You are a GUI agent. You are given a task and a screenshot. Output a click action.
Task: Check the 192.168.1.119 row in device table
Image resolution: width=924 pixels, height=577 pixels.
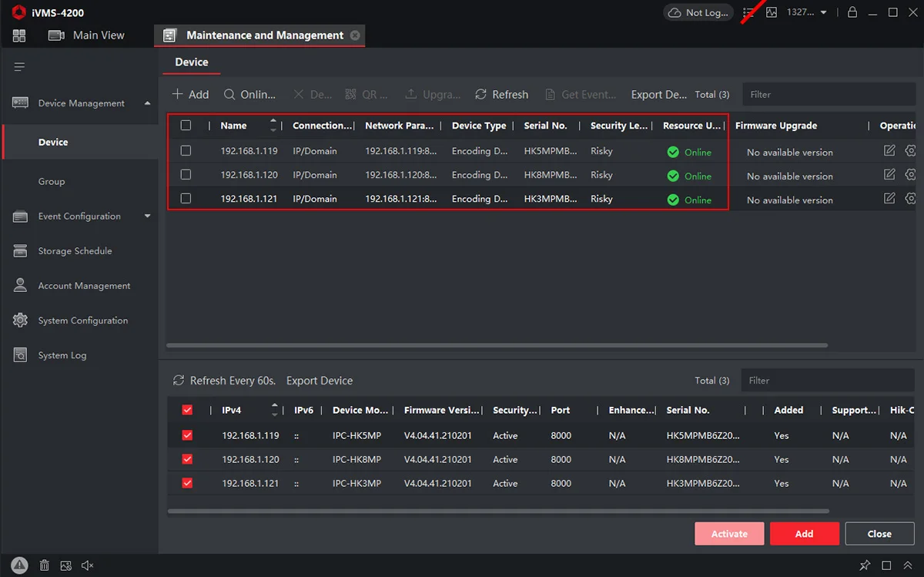click(186, 152)
